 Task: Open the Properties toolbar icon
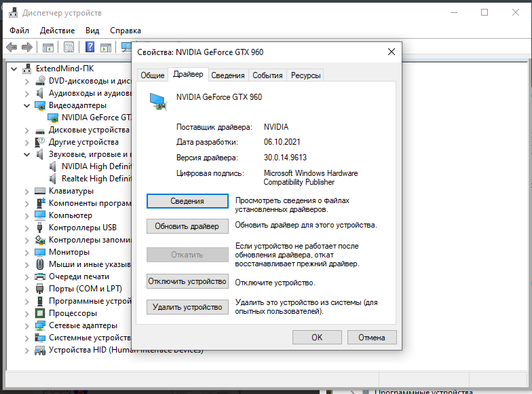tap(69, 48)
